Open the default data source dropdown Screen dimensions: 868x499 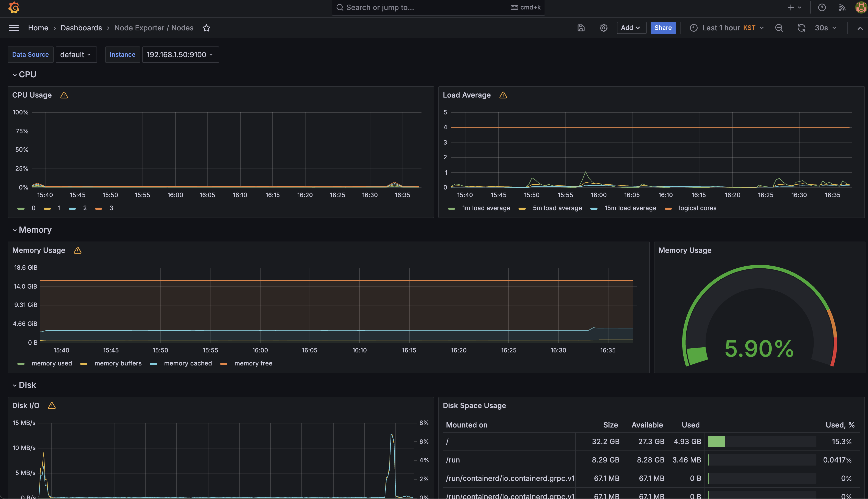click(x=76, y=54)
